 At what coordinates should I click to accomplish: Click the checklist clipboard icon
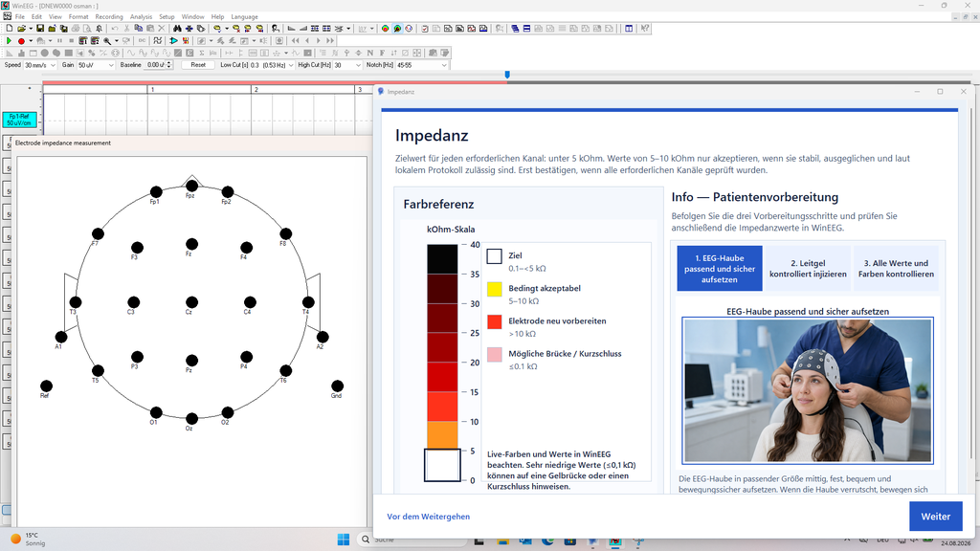point(425,28)
